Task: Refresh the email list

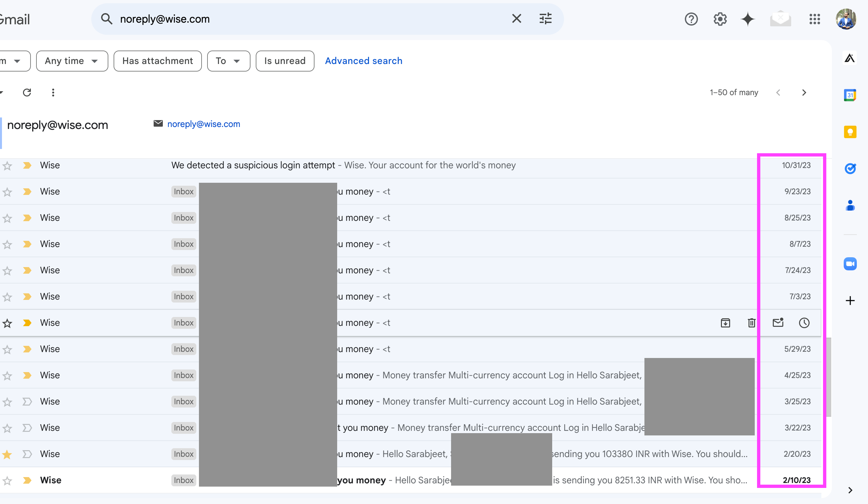Action: click(28, 92)
